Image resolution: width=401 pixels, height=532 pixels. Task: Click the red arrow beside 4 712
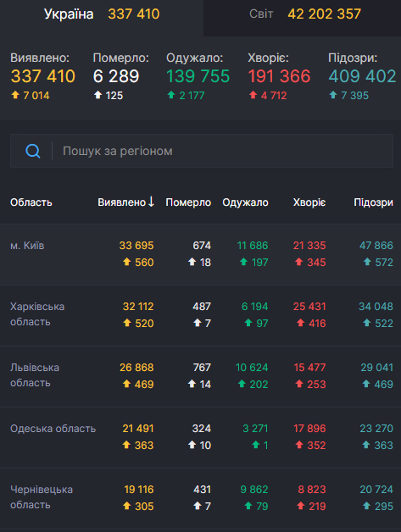pyautogui.click(x=253, y=95)
